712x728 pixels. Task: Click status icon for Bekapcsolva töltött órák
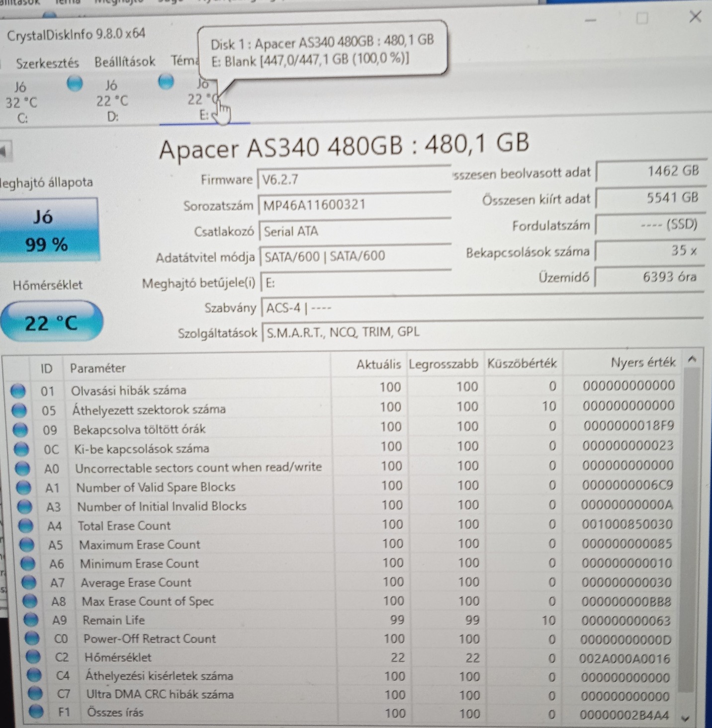20,430
